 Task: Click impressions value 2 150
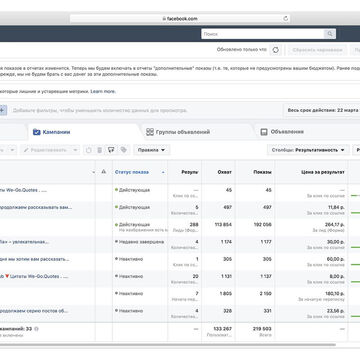266,293
